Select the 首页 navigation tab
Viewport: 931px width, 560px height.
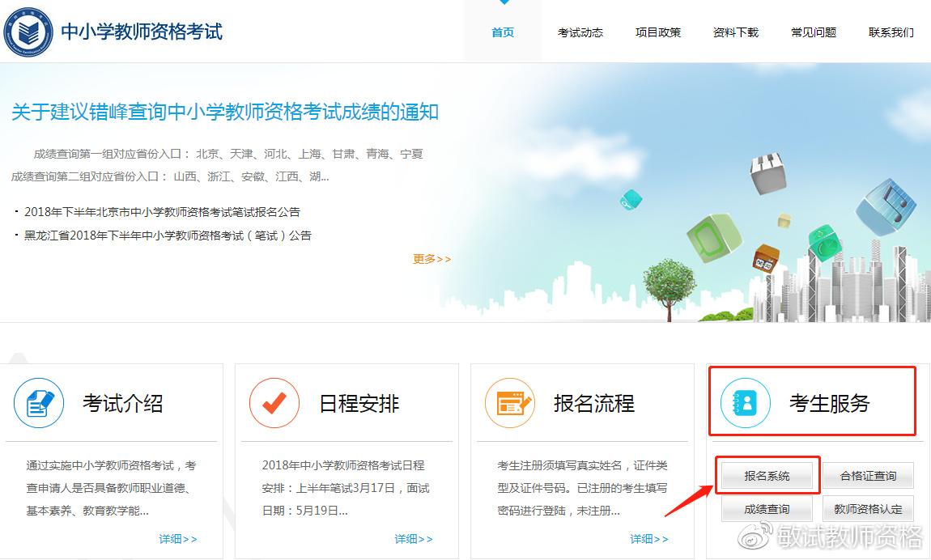click(x=502, y=33)
